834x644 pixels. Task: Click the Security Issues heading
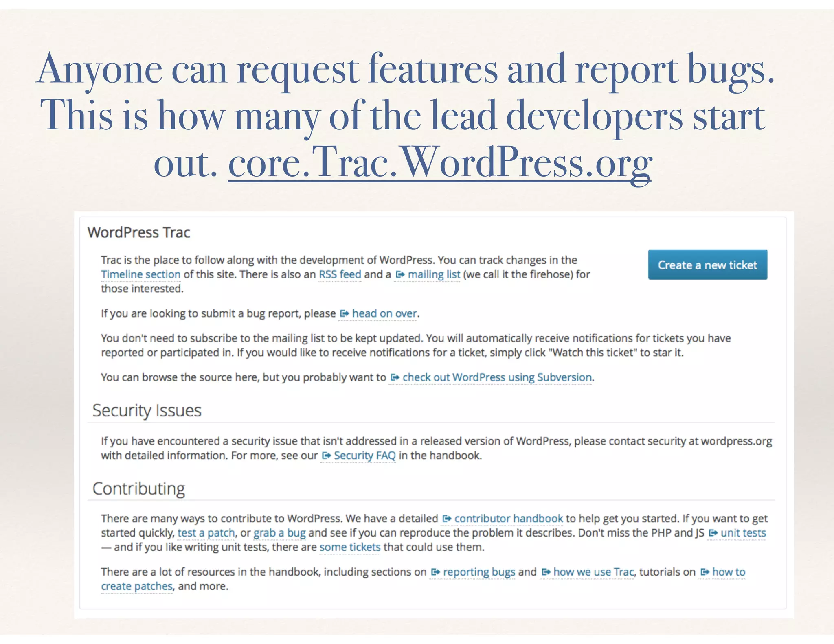point(147,410)
